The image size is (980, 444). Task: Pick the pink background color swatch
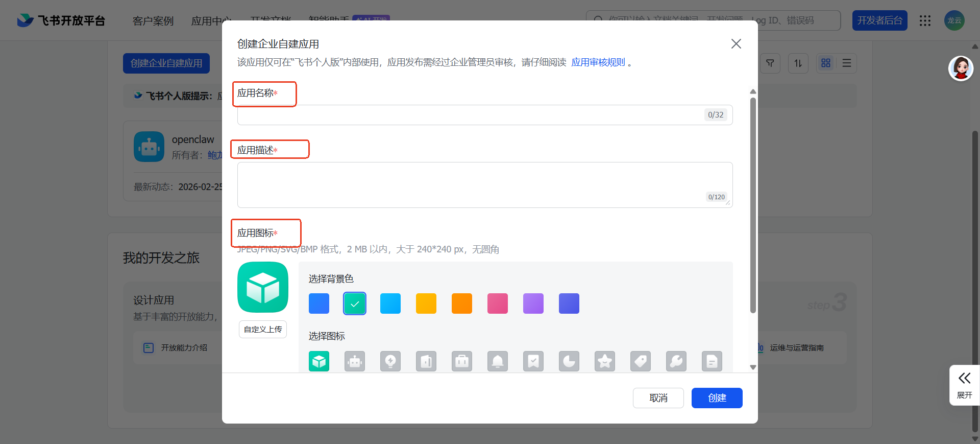(x=498, y=303)
